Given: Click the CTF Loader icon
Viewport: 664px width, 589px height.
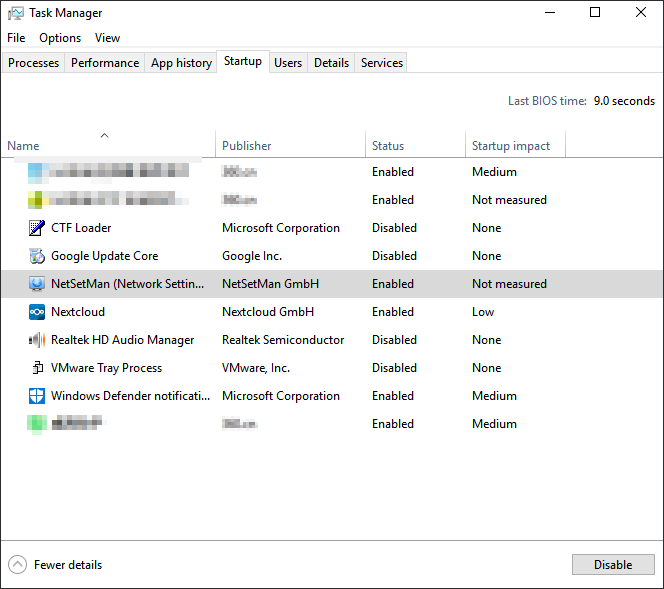Looking at the screenshot, I should pyautogui.click(x=37, y=228).
